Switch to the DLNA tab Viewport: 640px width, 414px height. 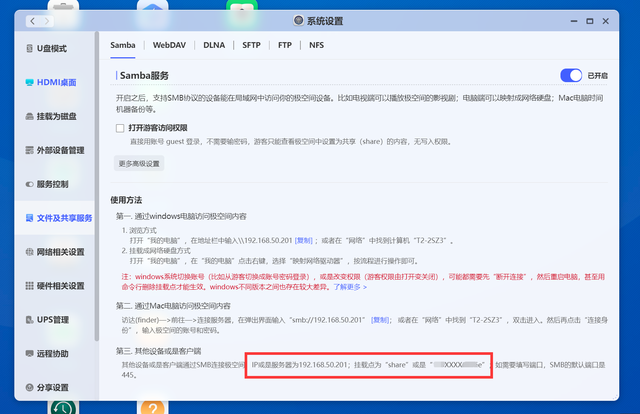[214, 45]
